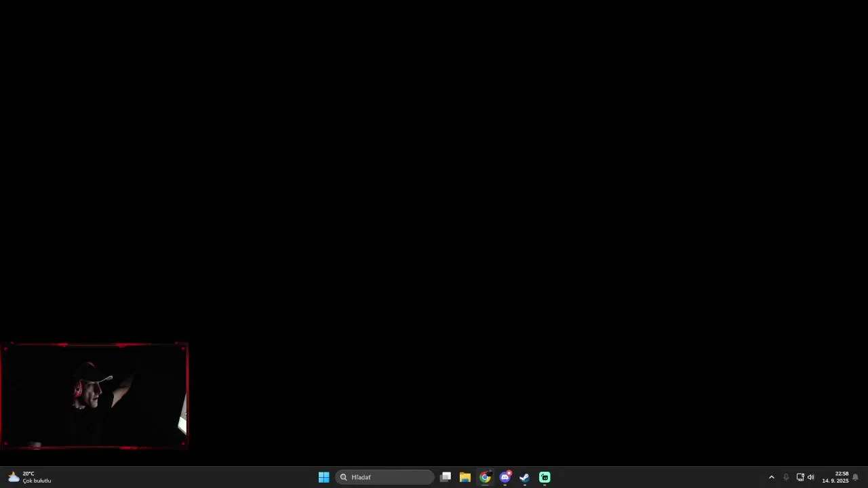Click the Hľadať taskbar search box
Image resolution: width=868 pixels, height=488 pixels.
tap(384, 477)
